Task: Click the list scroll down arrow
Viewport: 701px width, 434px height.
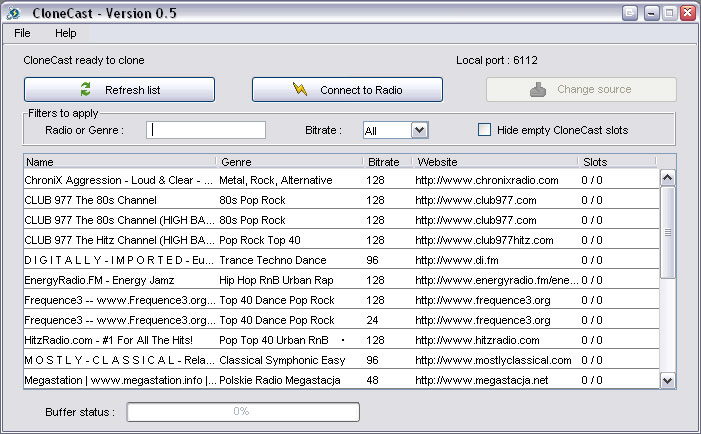Action: 667,381
